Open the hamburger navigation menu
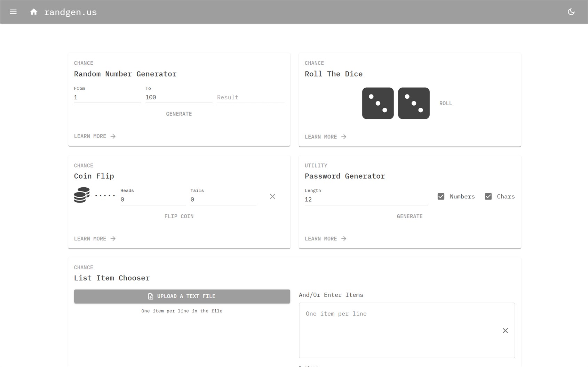The width and height of the screenshot is (588, 367). 13,12
